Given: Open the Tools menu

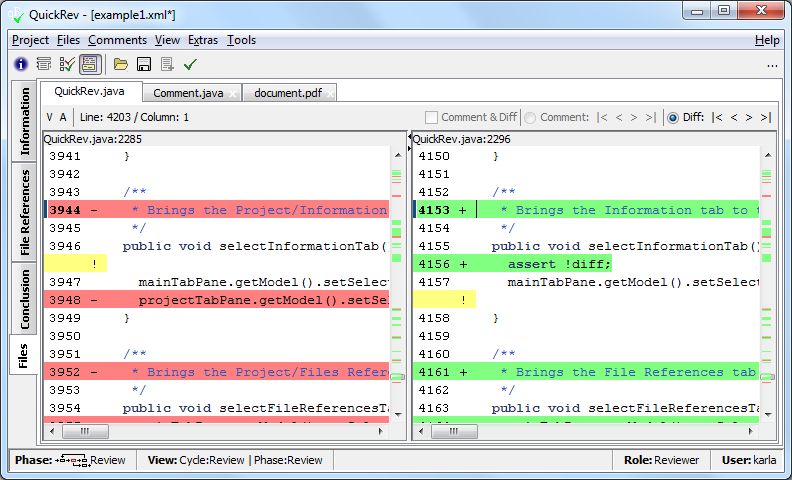Looking at the screenshot, I should pyautogui.click(x=241, y=40).
